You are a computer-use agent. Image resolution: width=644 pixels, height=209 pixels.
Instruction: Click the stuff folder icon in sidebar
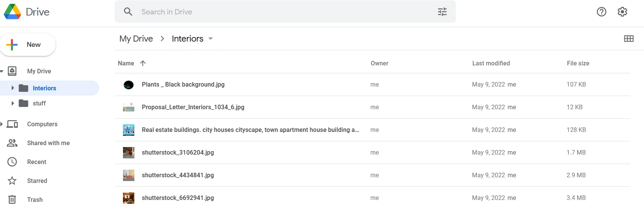(x=23, y=103)
